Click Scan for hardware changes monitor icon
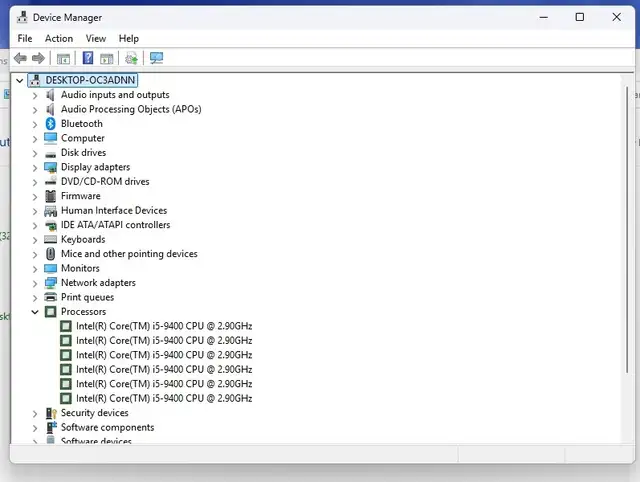Image resolution: width=640 pixels, height=482 pixels. pos(156,58)
